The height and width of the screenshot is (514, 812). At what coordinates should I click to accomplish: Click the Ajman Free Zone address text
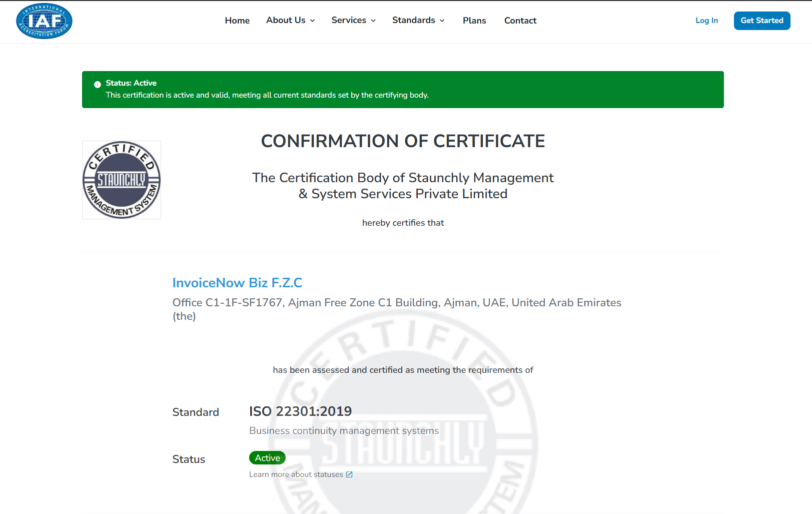[x=397, y=309]
